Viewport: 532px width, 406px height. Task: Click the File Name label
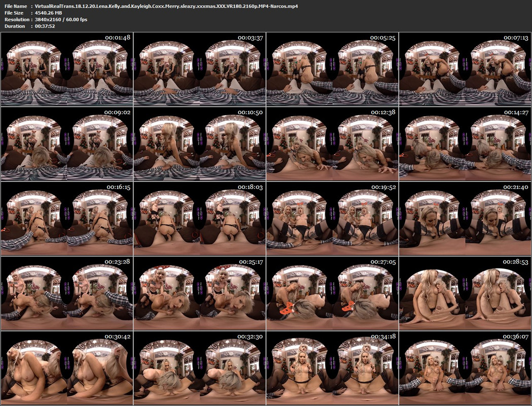point(16,6)
